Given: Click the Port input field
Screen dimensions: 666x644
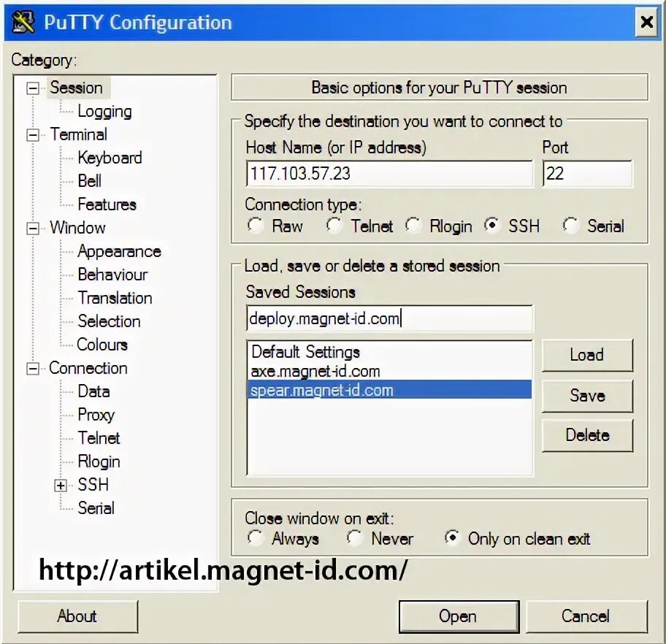Looking at the screenshot, I should [x=587, y=173].
